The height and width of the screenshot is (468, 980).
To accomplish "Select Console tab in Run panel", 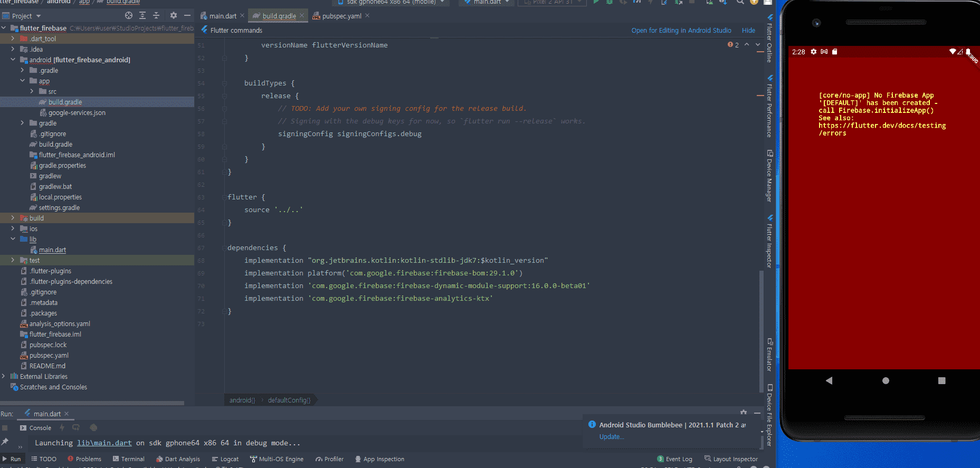I will [35, 428].
